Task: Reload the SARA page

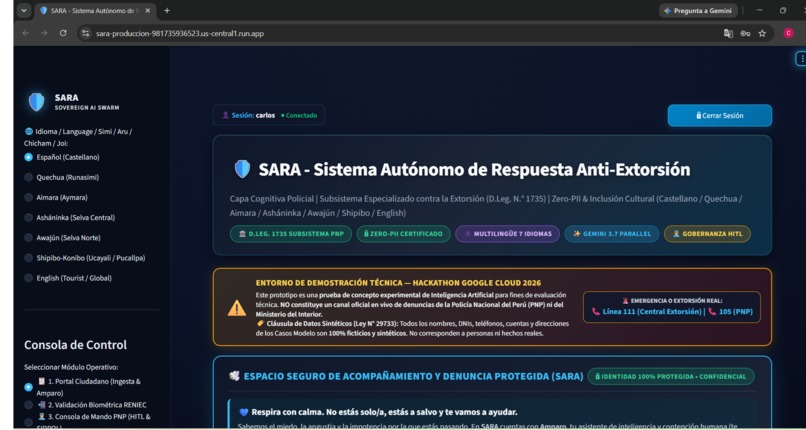Action: tap(63, 33)
